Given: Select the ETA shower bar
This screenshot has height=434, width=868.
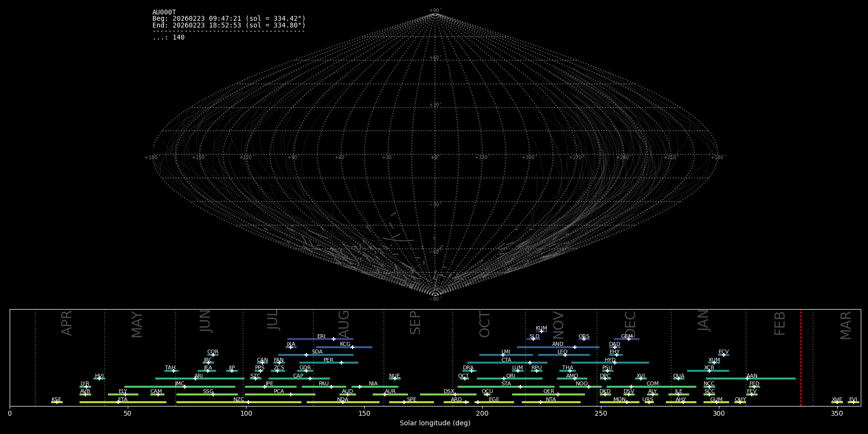Looking at the screenshot, I should tap(123, 402).
